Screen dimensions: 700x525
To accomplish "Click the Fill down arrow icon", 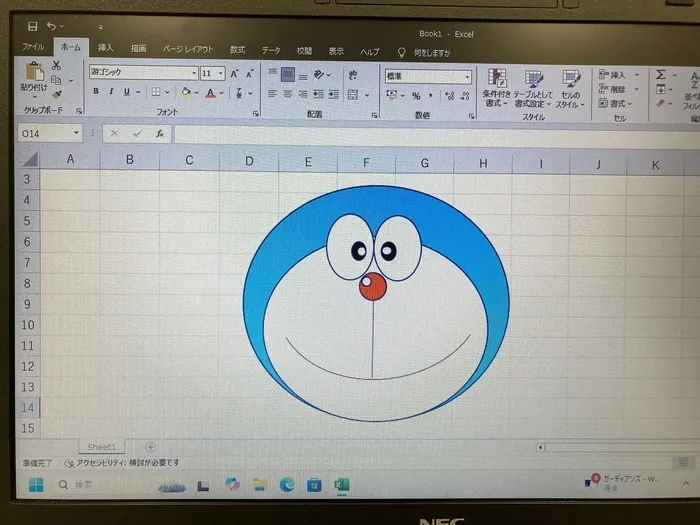I will click(661, 89).
